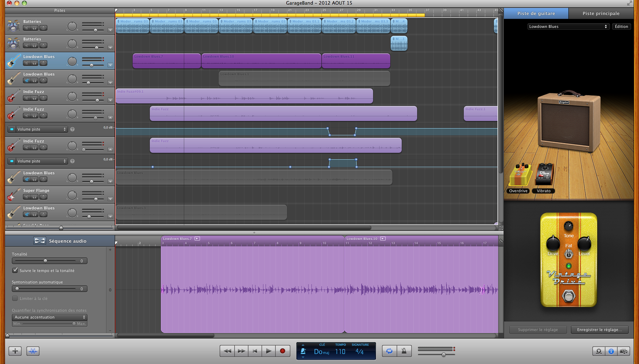639x364 pixels.
Task: Fast forward the playhead
Action: pos(242,351)
